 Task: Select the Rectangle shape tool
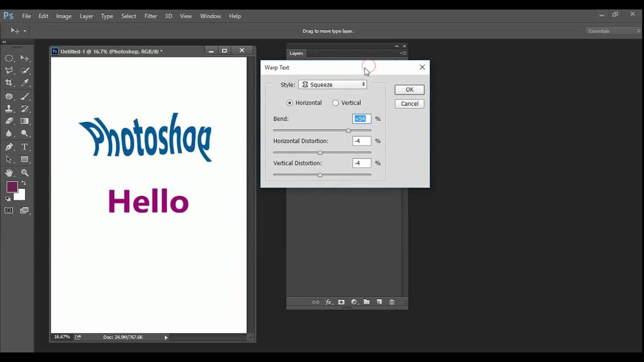(x=25, y=159)
